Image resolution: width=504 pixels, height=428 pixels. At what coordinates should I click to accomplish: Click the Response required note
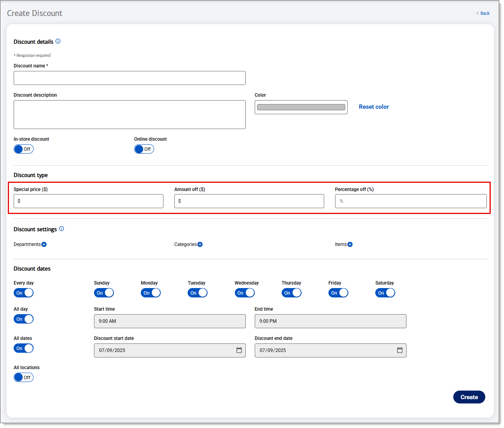pos(32,55)
